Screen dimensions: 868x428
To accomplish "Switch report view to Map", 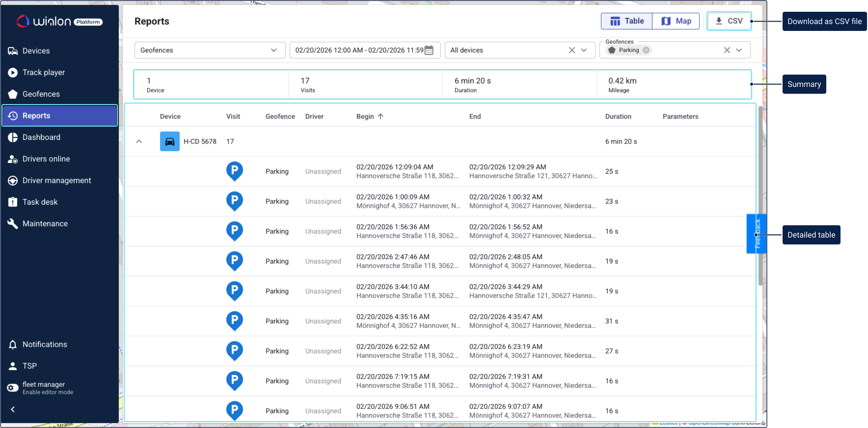I will [x=676, y=21].
